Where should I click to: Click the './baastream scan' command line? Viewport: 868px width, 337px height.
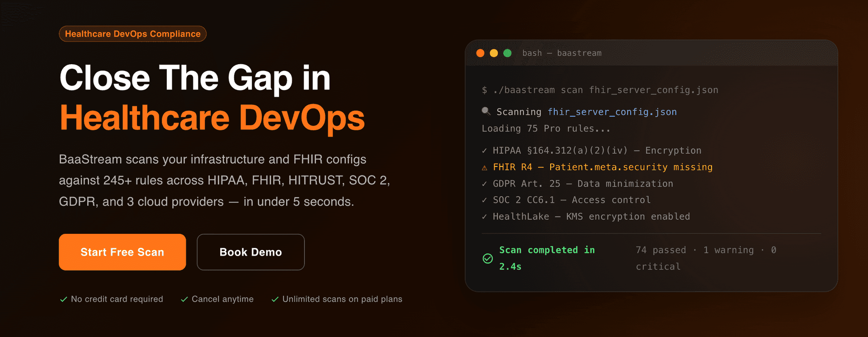(x=600, y=90)
